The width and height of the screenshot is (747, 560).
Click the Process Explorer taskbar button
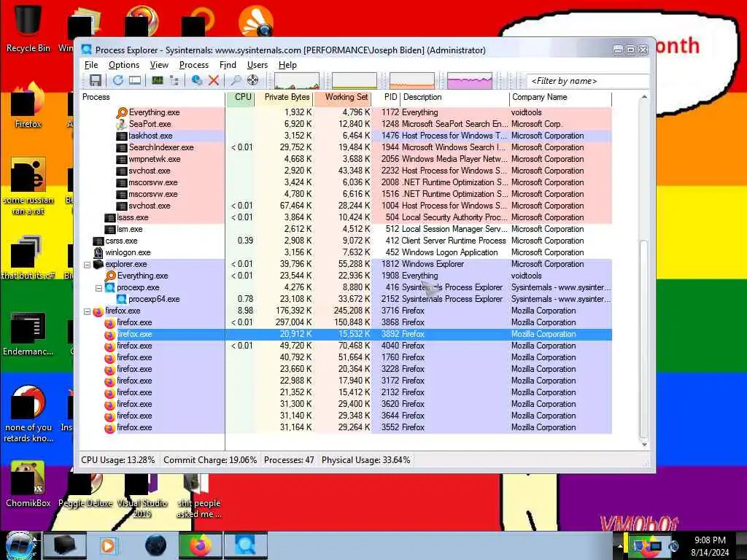click(246, 545)
